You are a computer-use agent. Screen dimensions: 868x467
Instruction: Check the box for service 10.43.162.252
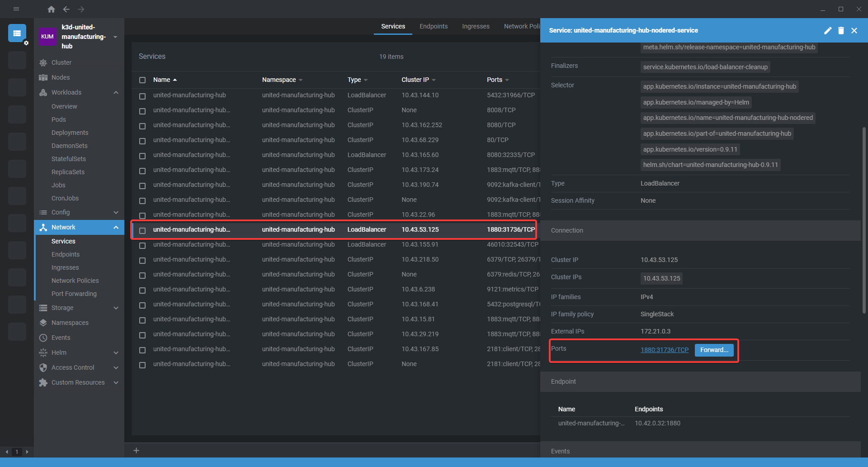click(142, 126)
